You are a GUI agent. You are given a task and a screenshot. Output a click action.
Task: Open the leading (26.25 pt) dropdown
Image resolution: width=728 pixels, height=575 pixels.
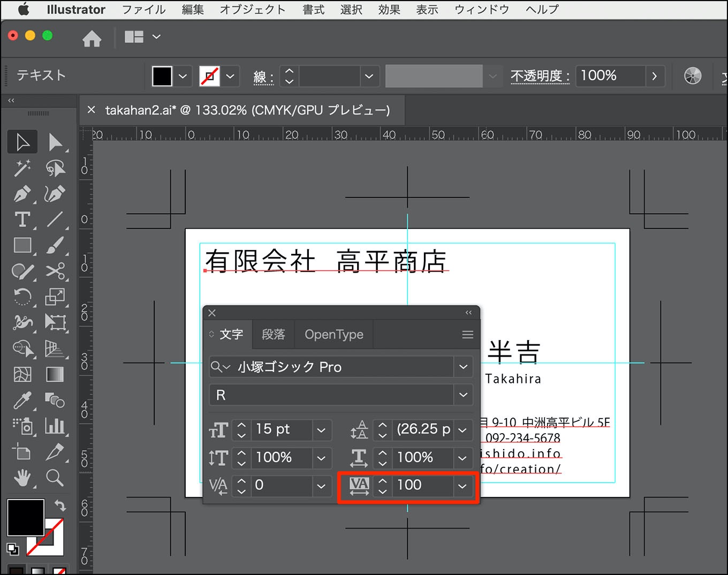tap(462, 429)
